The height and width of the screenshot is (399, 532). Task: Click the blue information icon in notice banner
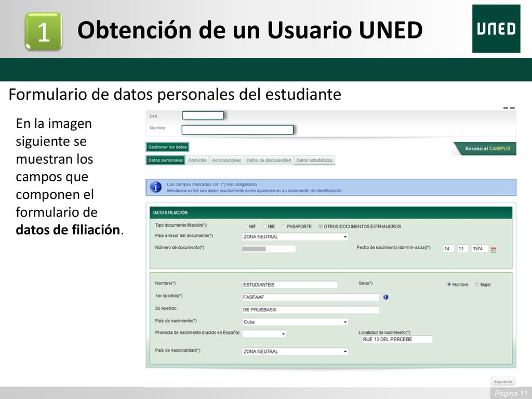(x=156, y=187)
